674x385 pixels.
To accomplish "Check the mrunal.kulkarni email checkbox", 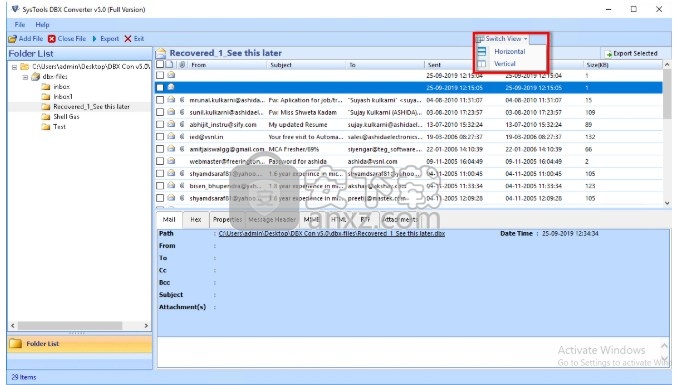I will (x=160, y=100).
